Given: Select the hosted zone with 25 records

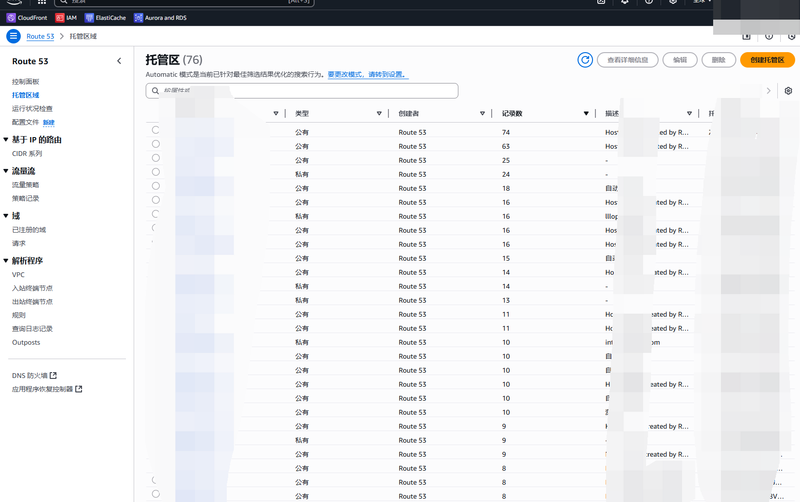Looking at the screenshot, I should (156, 158).
